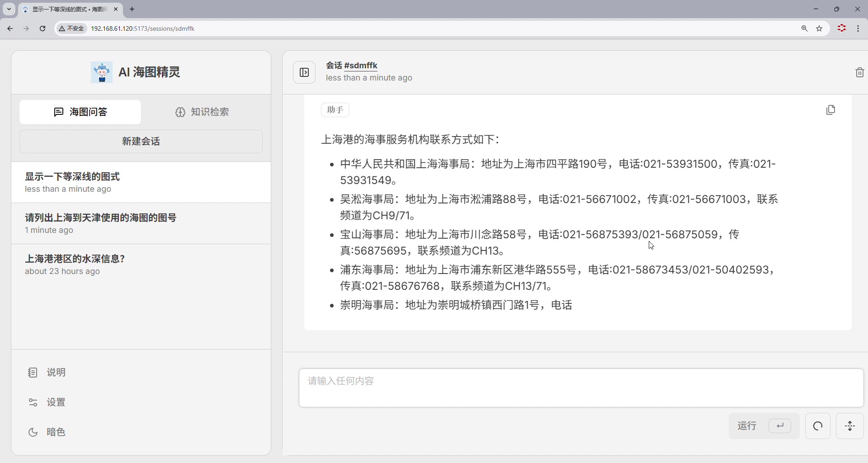Switch to the 知识检索 tab
Screen dimensions: 868x463
pos(202,112)
